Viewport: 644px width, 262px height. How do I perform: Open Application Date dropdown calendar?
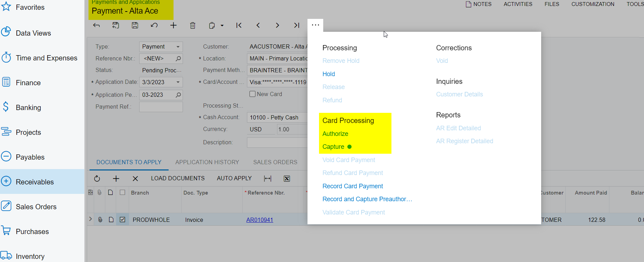tap(178, 82)
